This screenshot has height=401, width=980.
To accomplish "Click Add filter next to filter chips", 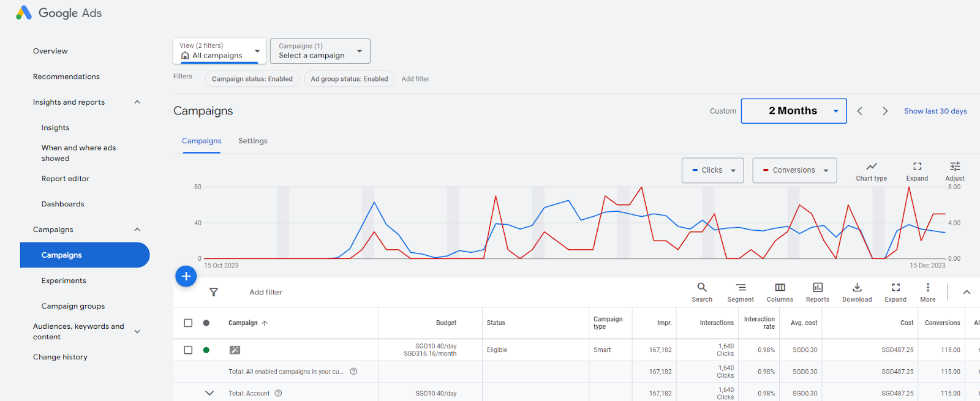I will pyautogui.click(x=415, y=79).
